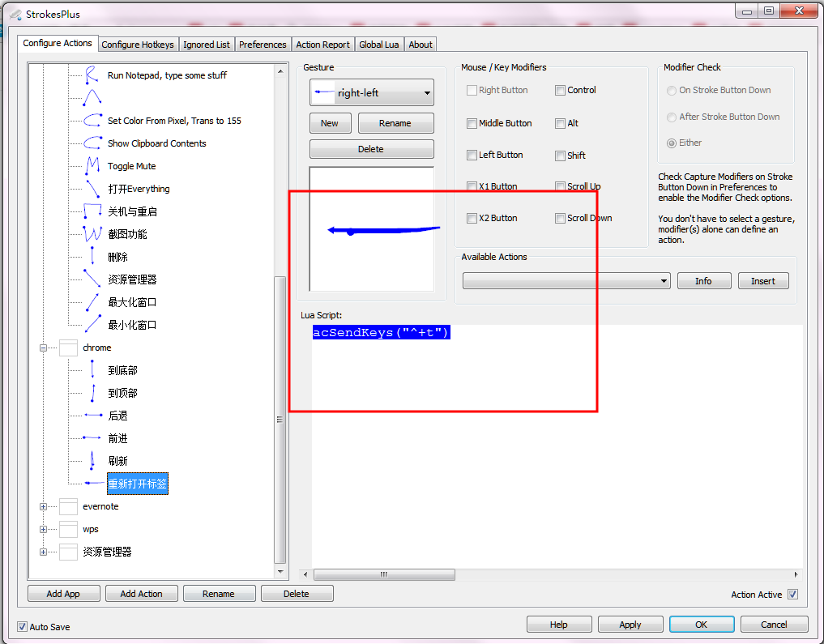Open the right-left gesture dropdown
The width and height of the screenshot is (824, 644).
427,92
